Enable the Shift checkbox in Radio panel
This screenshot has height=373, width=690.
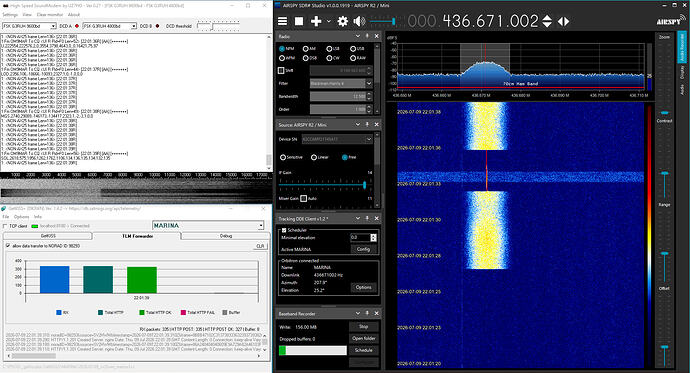(281, 70)
